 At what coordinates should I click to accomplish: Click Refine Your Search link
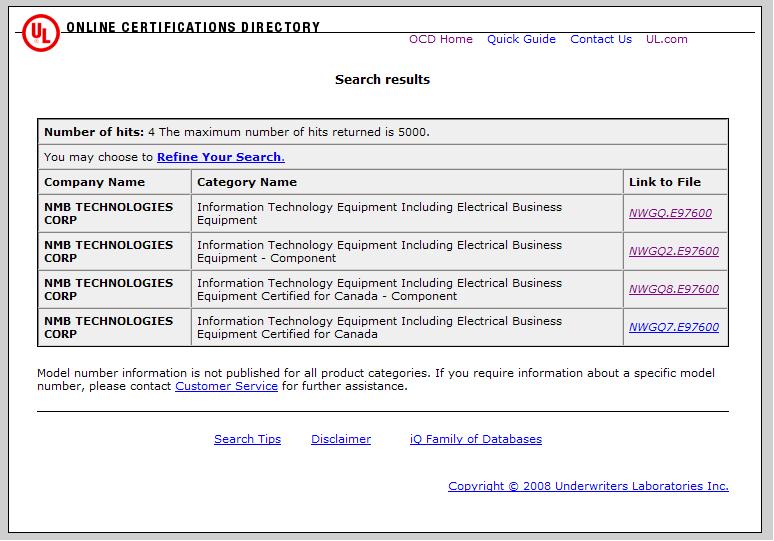tap(221, 157)
